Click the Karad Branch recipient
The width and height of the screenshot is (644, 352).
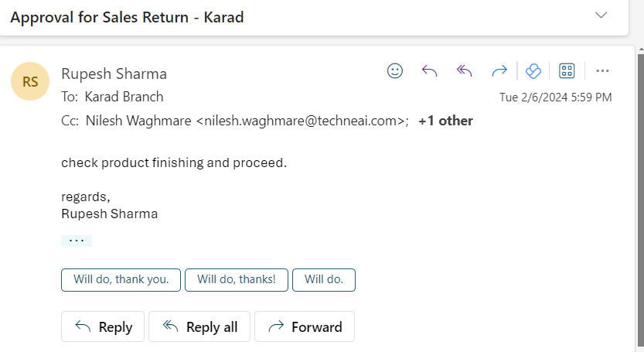(124, 97)
